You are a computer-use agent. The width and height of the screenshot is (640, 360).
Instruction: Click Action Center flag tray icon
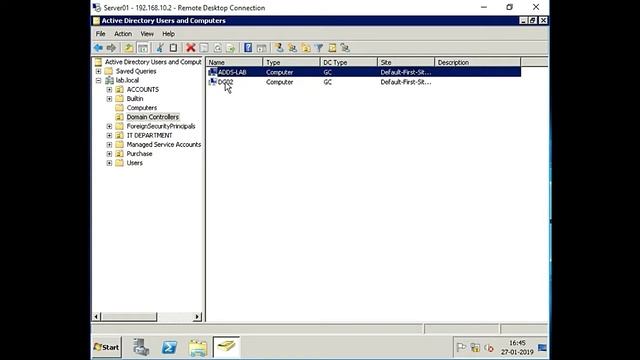point(461,348)
